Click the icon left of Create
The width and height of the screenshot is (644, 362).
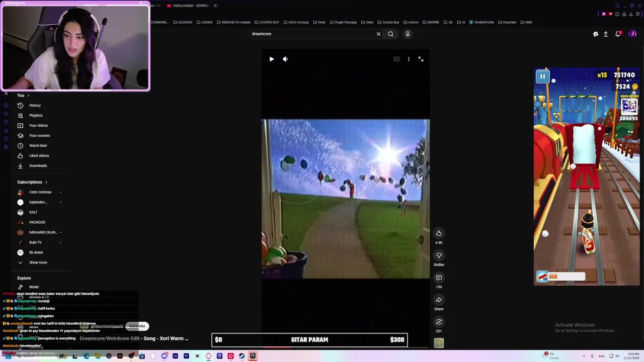(596, 34)
